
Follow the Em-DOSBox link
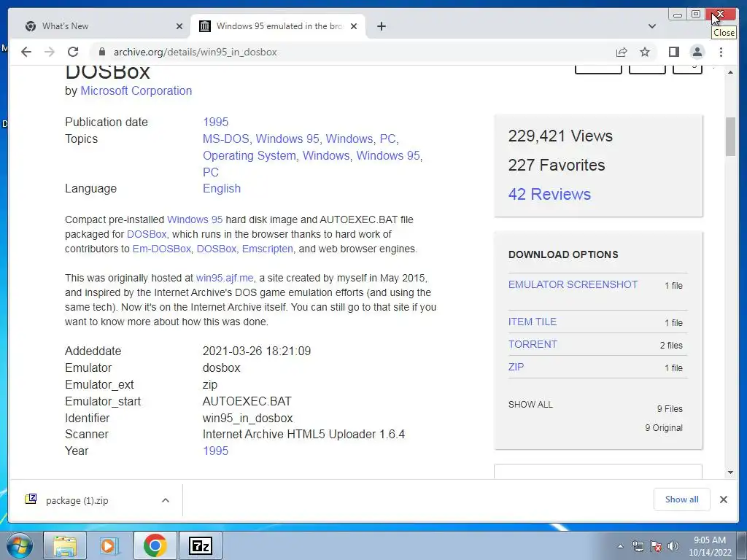[161, 249]
